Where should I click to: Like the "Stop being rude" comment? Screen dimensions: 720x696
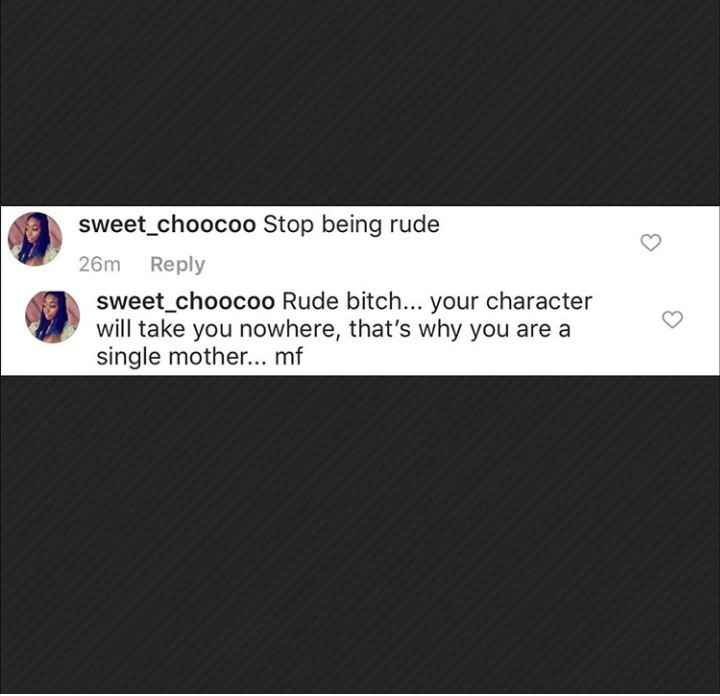click(x=651, y=242)
